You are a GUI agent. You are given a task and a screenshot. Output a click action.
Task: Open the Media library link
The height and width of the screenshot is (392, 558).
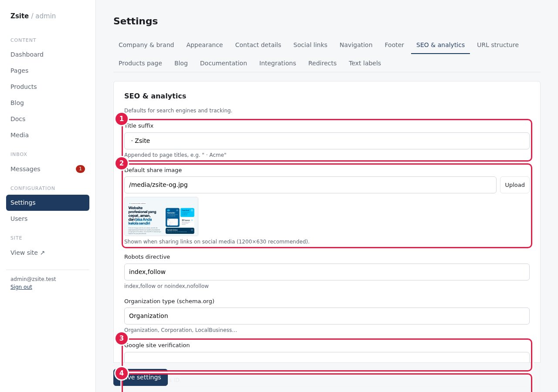(48, 135)
